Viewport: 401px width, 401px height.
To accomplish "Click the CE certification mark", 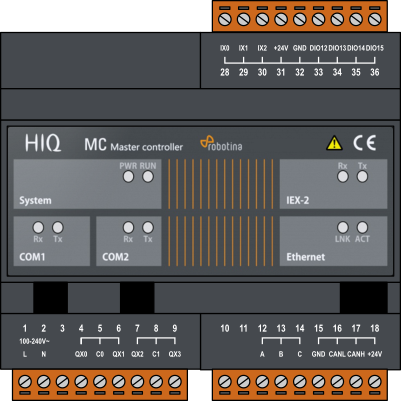I will (365, 143).
